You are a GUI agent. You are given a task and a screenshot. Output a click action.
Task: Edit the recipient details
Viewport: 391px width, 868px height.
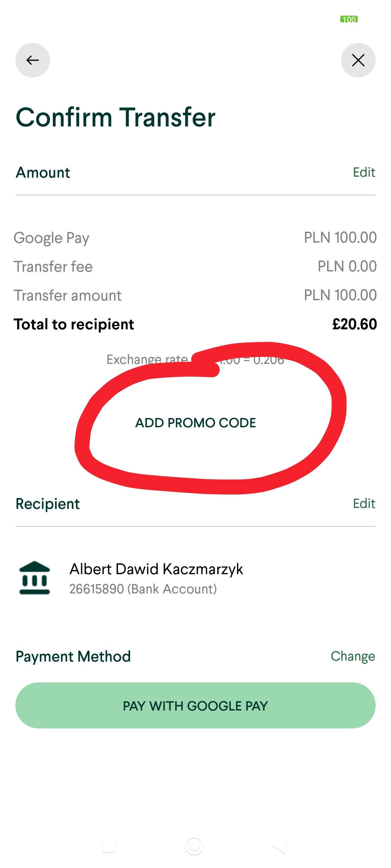(364, 504)
